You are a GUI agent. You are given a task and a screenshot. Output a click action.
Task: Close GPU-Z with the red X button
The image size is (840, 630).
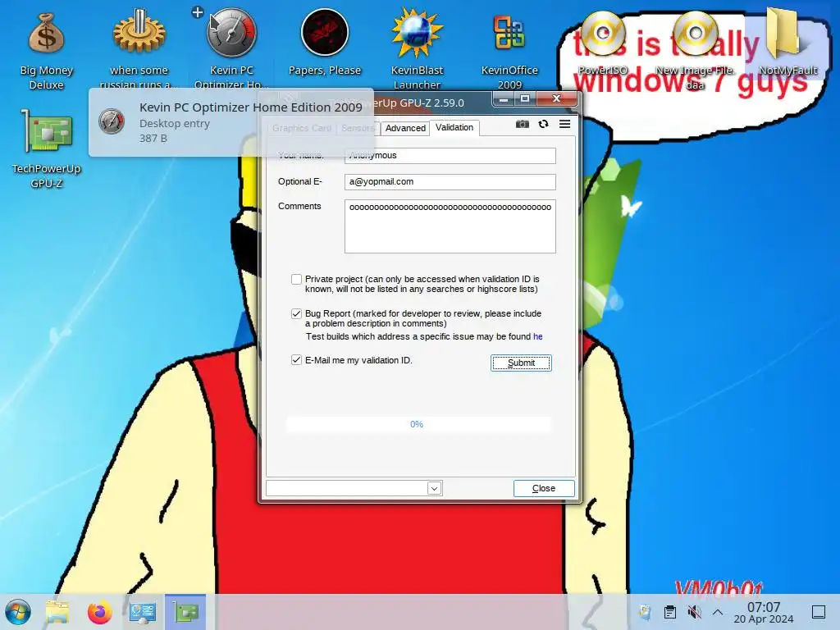pos(557,98)
